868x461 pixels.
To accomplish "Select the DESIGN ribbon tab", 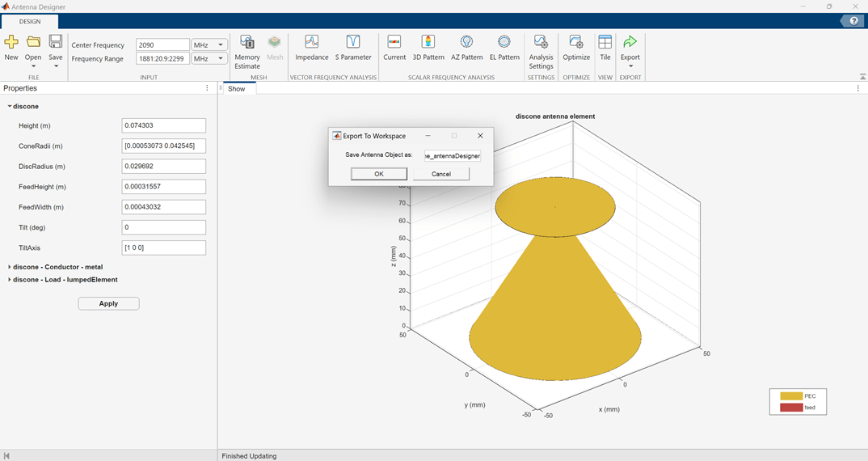I will pos(29,22).
